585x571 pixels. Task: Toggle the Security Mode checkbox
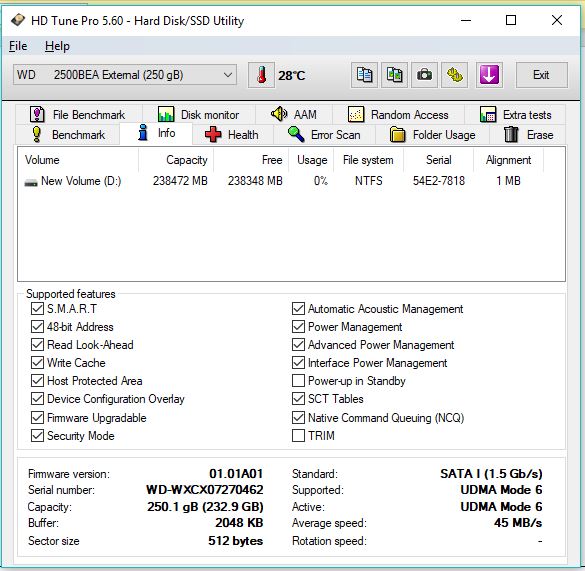click(x=37, y=436)
